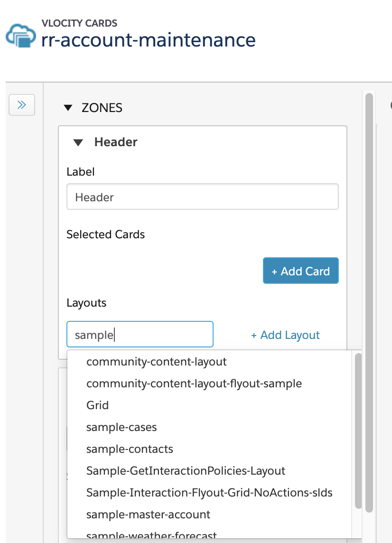This screenshot has width=392, height=543.
Task: Click the rr-account-maintenance title
Action: pos(148,40)
